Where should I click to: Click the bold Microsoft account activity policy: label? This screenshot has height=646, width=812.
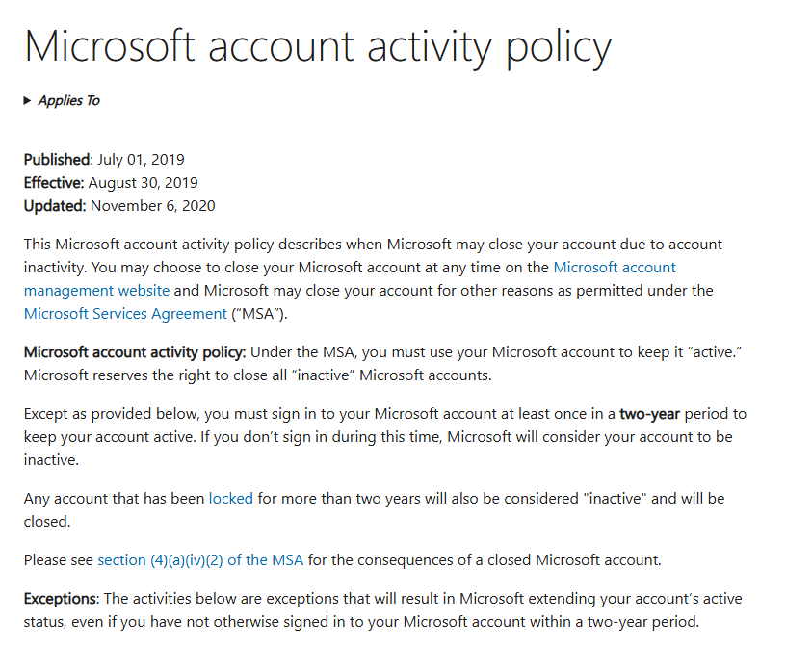click(x=135, y=352)
